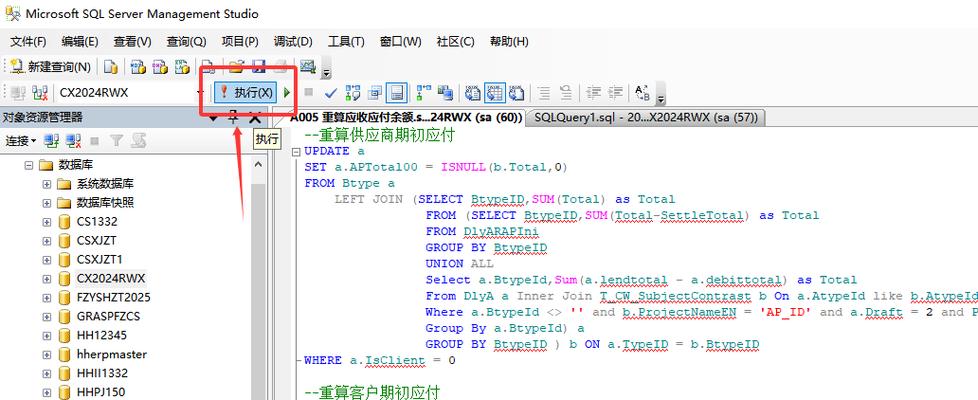The image size is (978, 400).
Task: Select the GRASPFZCS database
Action: click(x=109, y=316)
